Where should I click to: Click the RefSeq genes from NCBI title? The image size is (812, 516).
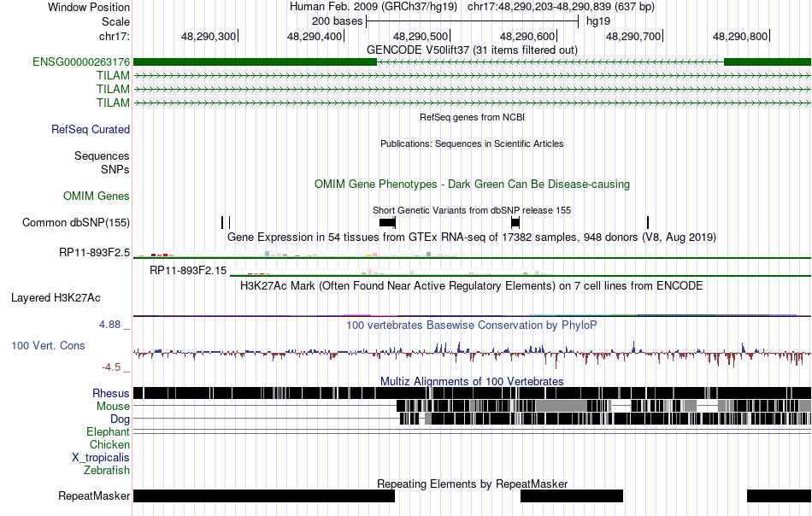click(473, 118)
